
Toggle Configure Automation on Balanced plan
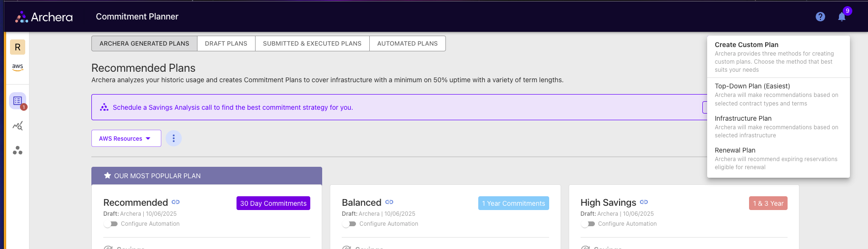point(349,224)
